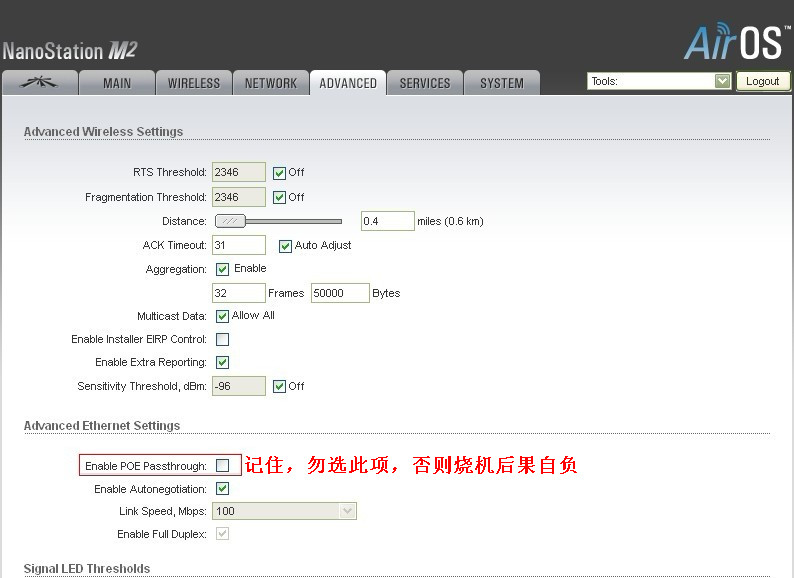Open the SYSTEM tab
This screenshot has height=578, width=794.
502,83
